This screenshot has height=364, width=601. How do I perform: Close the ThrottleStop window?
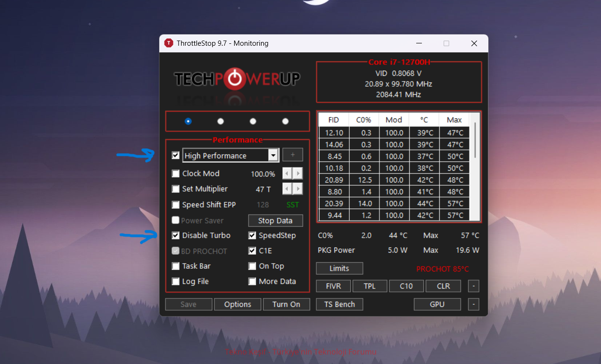tap(474, 43)
